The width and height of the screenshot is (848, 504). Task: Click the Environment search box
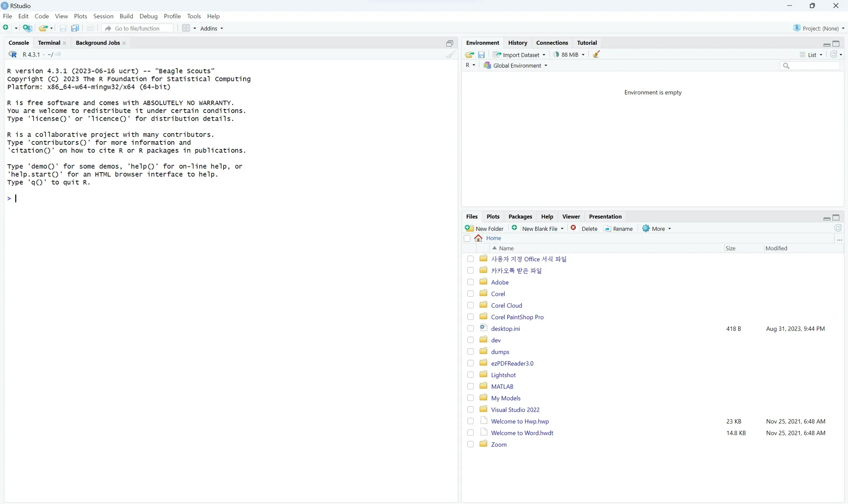coord(810,65)
